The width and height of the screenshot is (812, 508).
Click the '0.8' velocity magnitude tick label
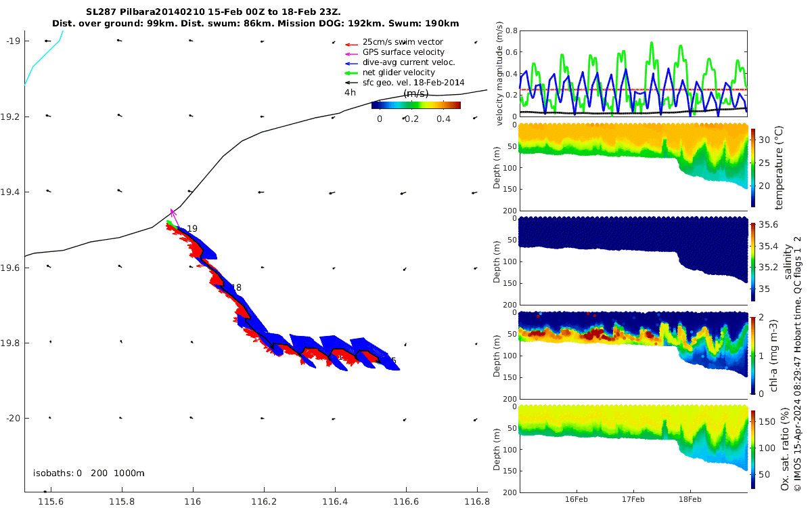coord(512,31)
